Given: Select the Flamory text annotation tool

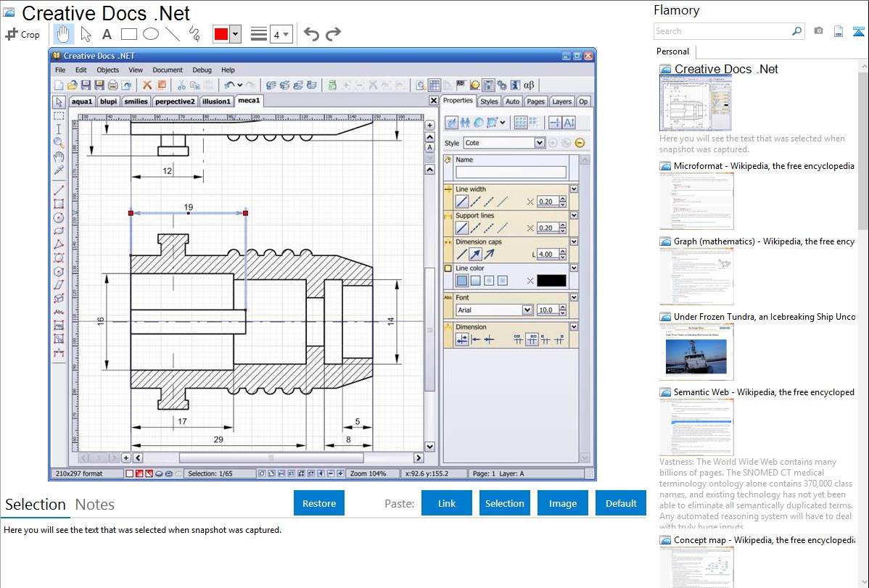Looking at the screenshot, I should tap(107, 34).
